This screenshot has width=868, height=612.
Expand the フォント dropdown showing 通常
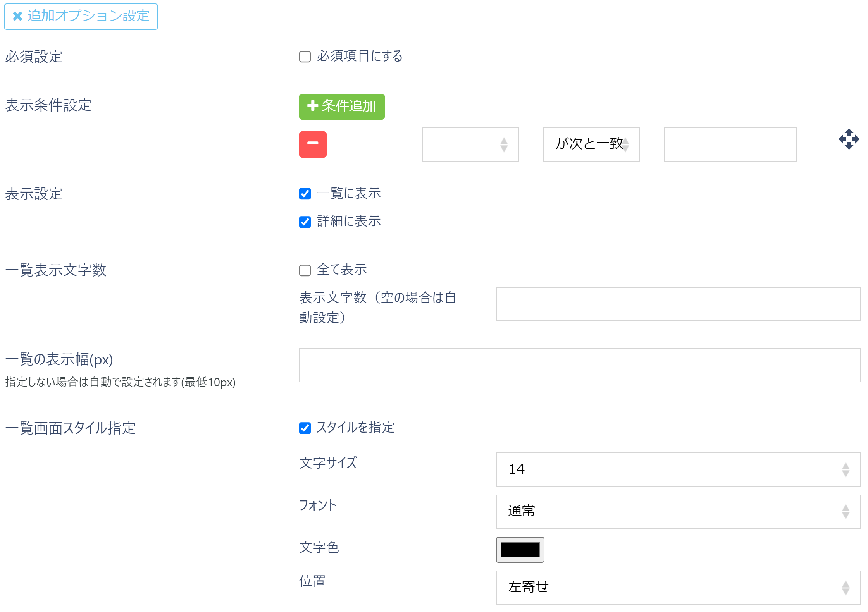click(x=678, y=511)
